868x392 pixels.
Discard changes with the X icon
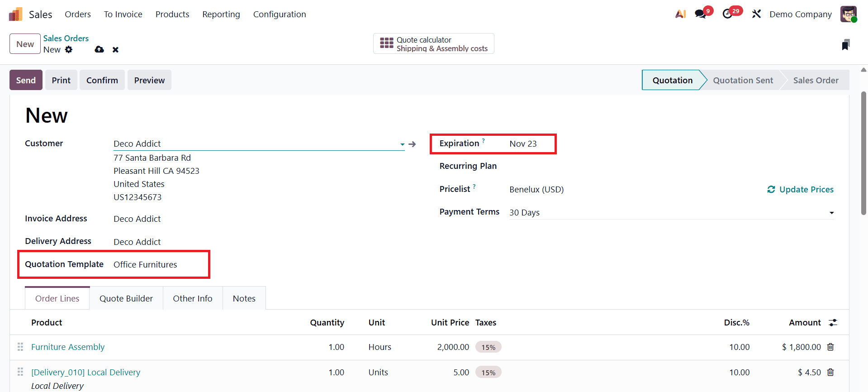click(115, 50)
